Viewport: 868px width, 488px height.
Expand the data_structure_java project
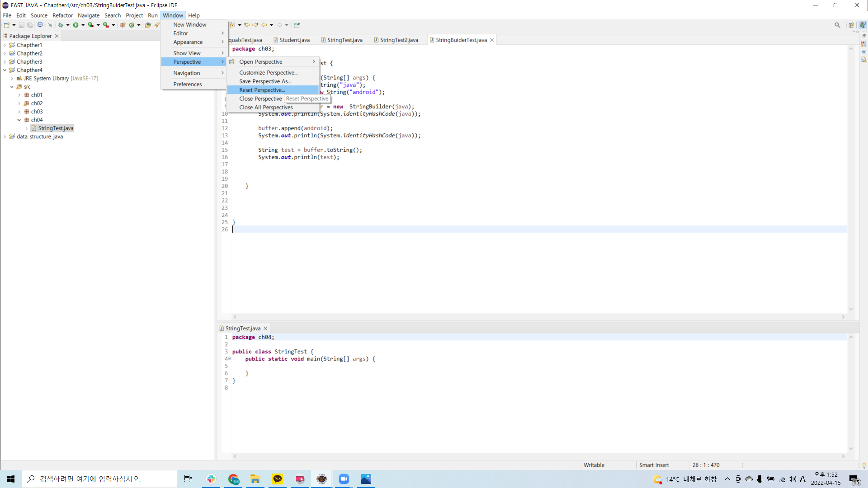(x=5, y=137)
